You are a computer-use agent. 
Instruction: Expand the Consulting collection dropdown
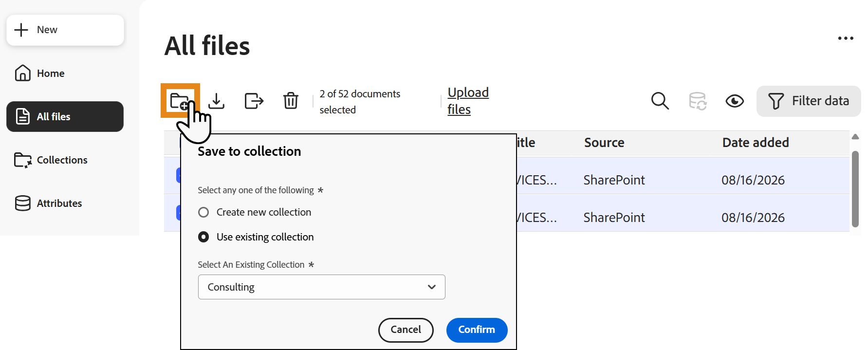pos(321,287)
